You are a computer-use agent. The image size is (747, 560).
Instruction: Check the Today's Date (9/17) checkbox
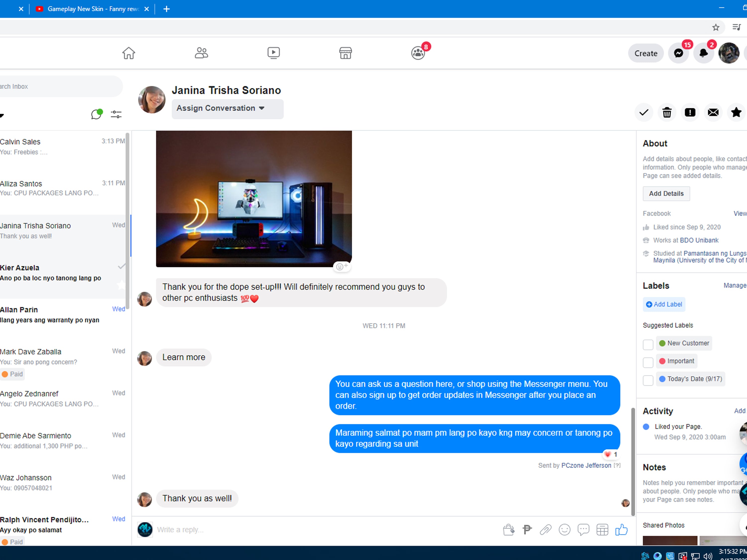[648, 380]
